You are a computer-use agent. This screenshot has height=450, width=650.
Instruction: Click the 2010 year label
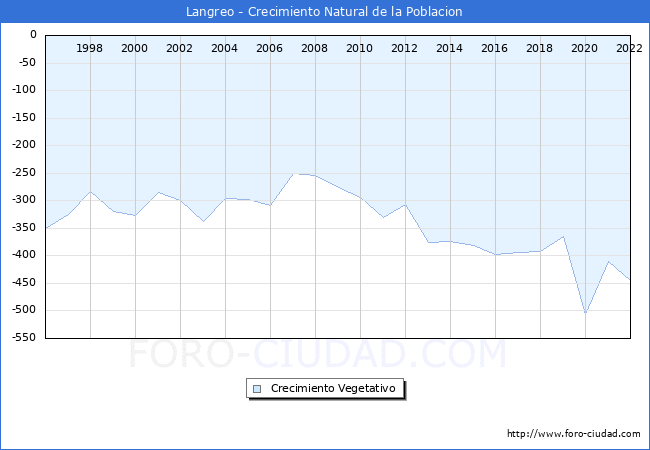coord(359,48)
